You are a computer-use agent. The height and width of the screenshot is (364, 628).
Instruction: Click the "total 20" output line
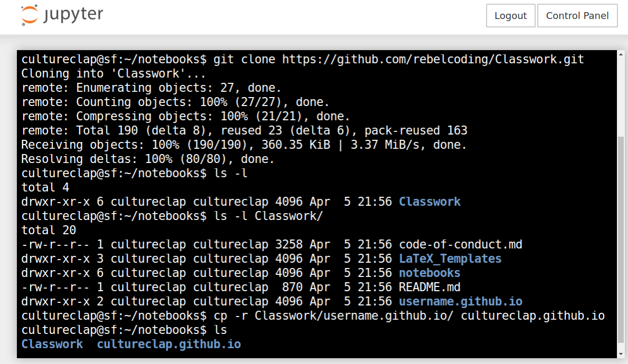click(49, 230)
